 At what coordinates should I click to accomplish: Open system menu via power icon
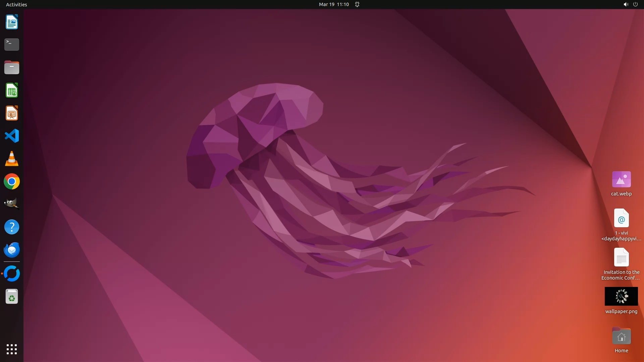pyautogui.click(x=635, y=4)
